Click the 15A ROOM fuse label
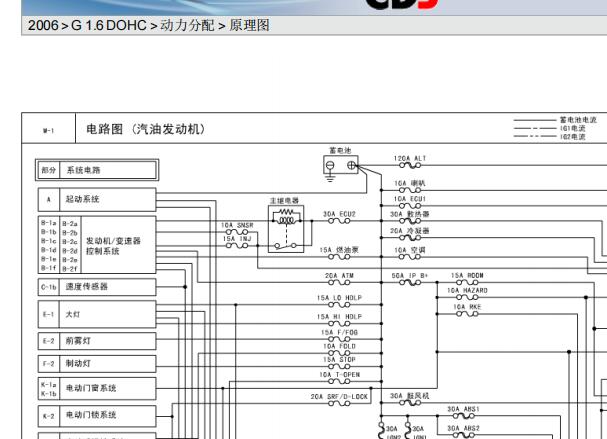The height and width of the screenshot is (439, 607). 467,275
